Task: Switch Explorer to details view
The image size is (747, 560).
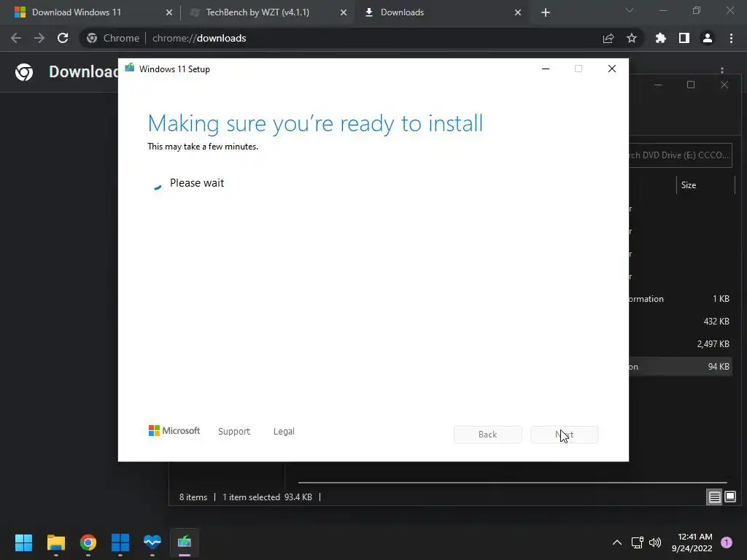Action: pyautogui.click(x=715, y=497)
